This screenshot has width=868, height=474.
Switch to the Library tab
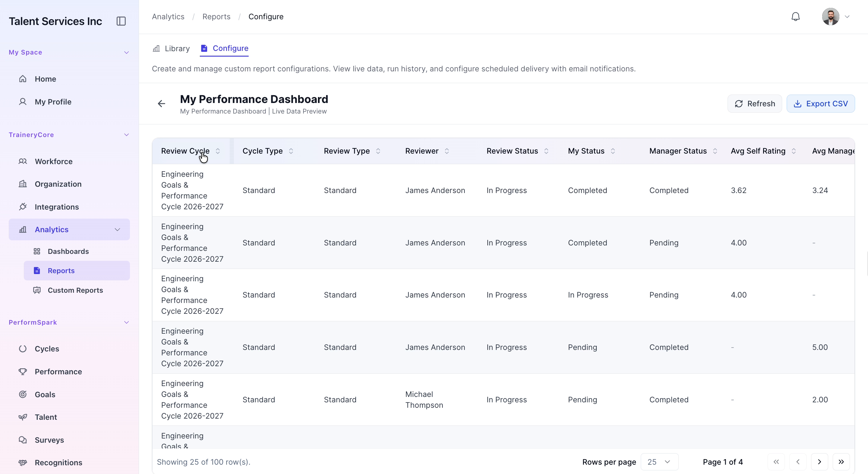click(x=171, y=48)
